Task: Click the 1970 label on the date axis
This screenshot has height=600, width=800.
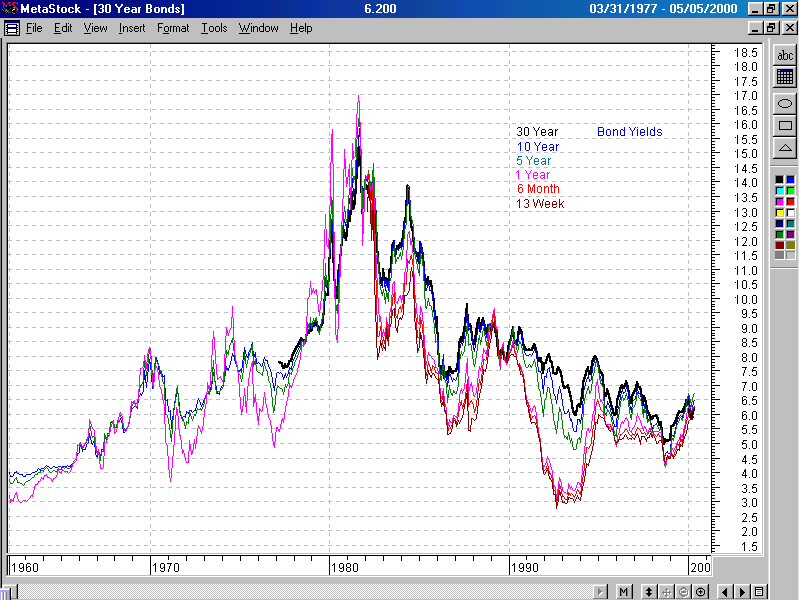Action: point(166,567)
